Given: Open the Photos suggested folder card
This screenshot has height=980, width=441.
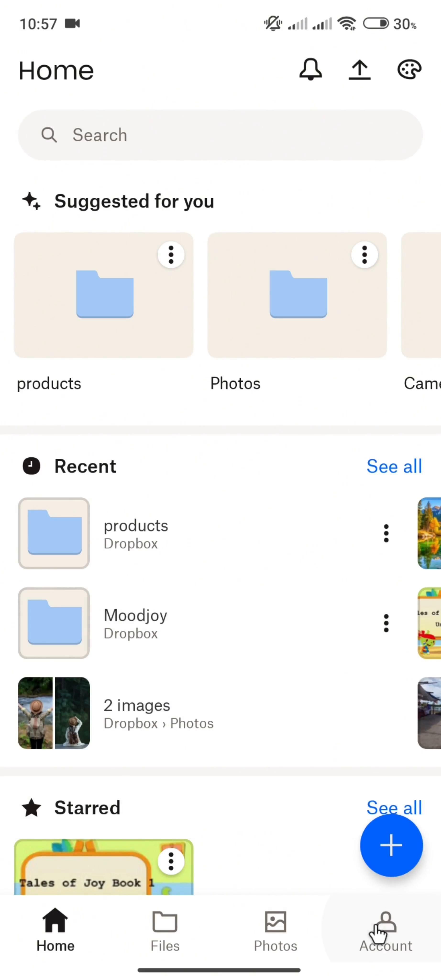Looking at the screenshot, I should (297, 295).
